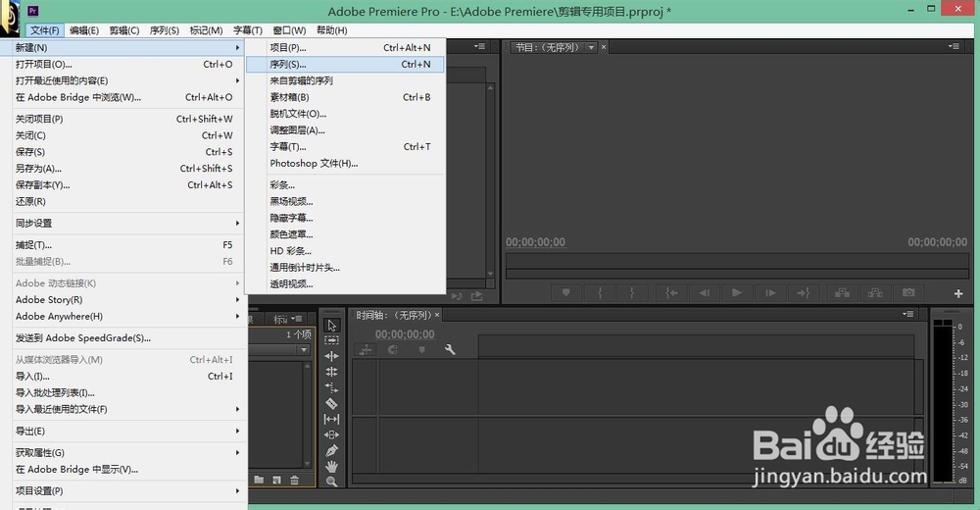
Task: Go to In point in program monitor
Action: pos(672,293)
